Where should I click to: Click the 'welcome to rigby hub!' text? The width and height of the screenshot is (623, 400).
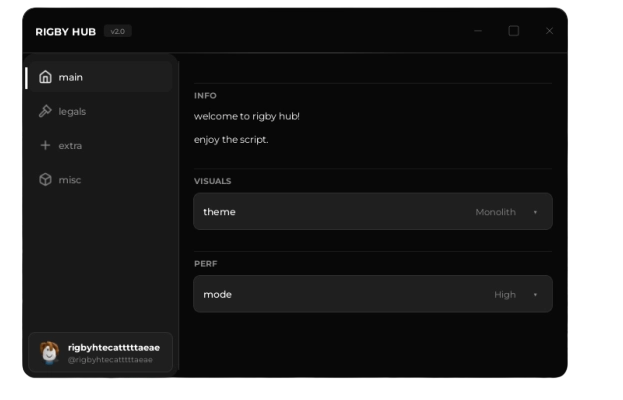pos(247,116)
